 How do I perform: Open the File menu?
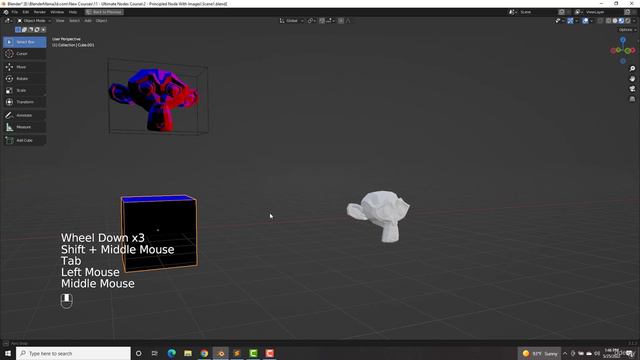click(x=15, y=12)
